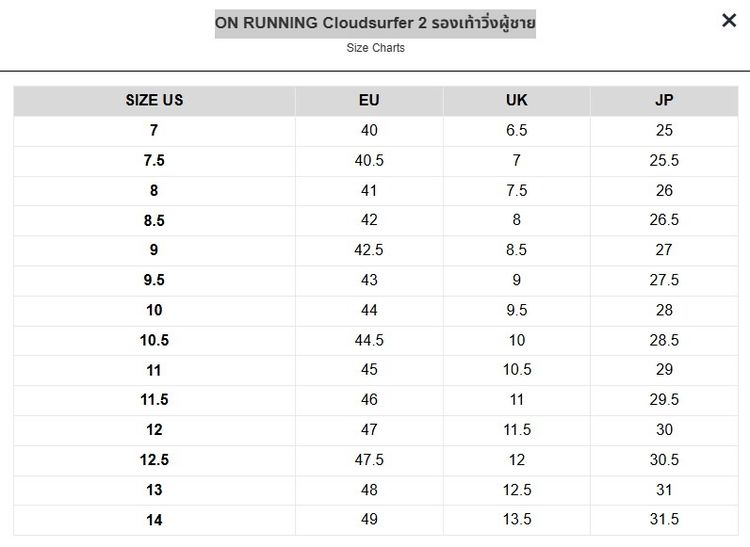Click EU size 44.5 cell

(369, 340)
